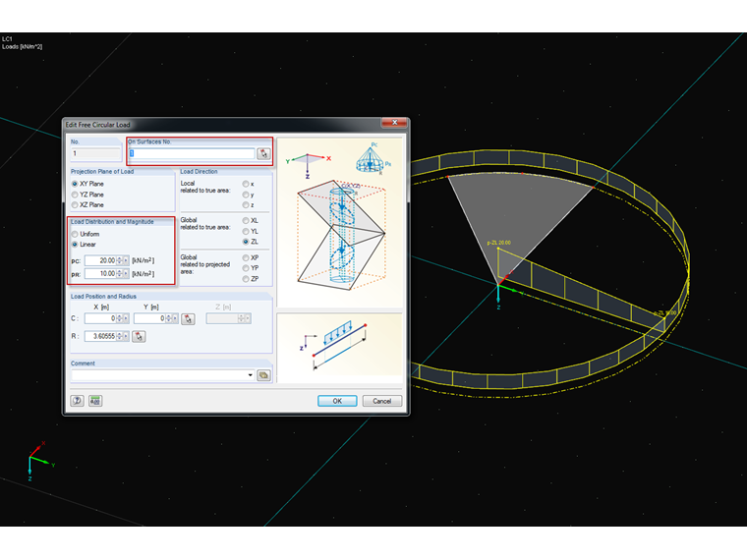Image resolution: width=747 pixels, height=560 pixels.
Task: Click the C Y coordinate spinner
Action: pos(169,318)
